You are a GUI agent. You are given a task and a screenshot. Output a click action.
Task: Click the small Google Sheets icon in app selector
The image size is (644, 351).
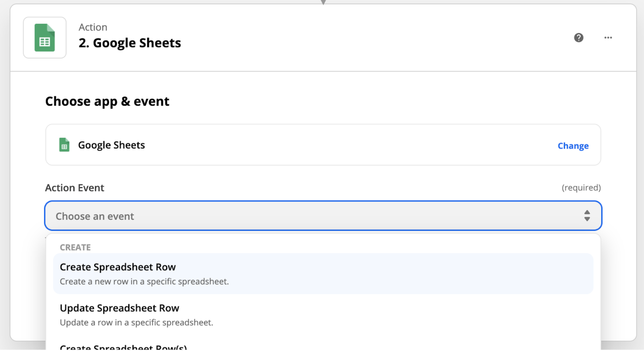64,145
